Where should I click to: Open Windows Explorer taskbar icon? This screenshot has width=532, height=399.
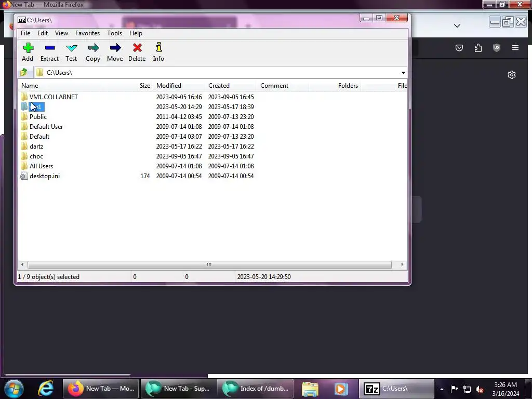tap(310, 389)
